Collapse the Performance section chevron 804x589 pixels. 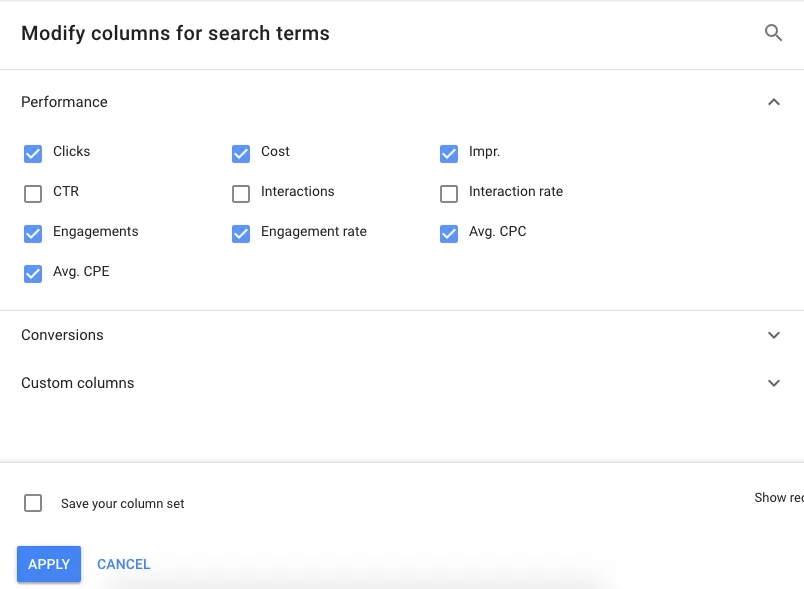773,101
